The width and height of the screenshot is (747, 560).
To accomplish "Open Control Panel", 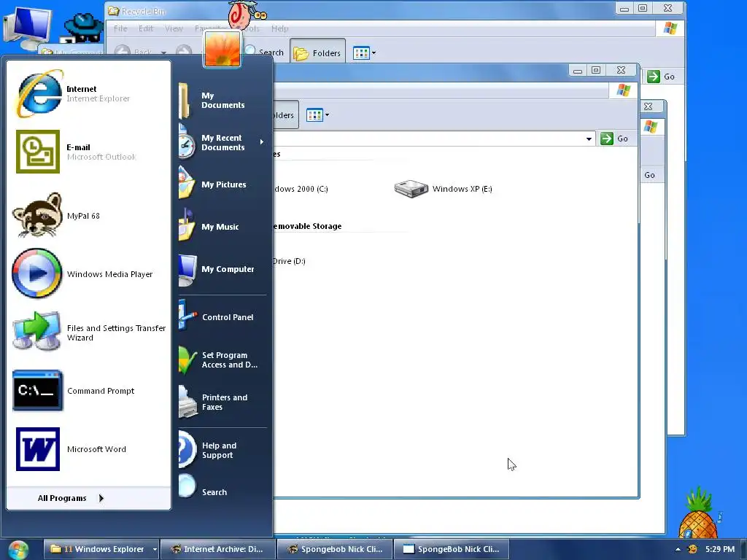I will 222,317.
